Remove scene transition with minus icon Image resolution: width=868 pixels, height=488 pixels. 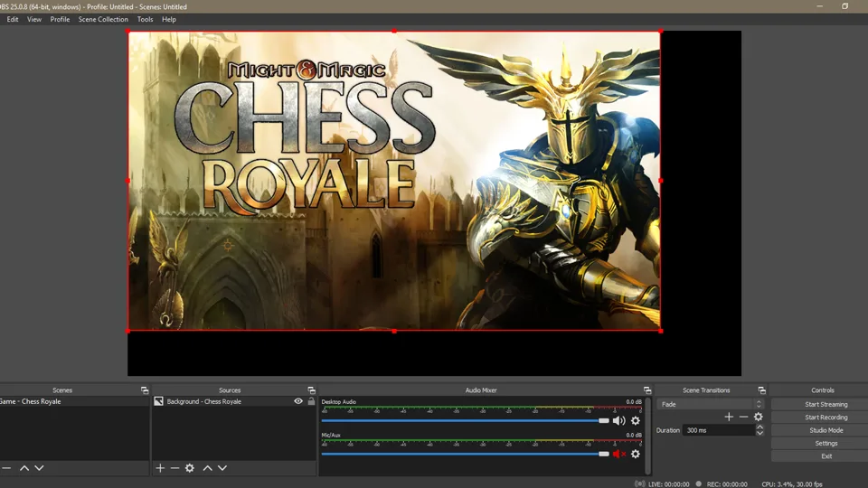point(743,417)
